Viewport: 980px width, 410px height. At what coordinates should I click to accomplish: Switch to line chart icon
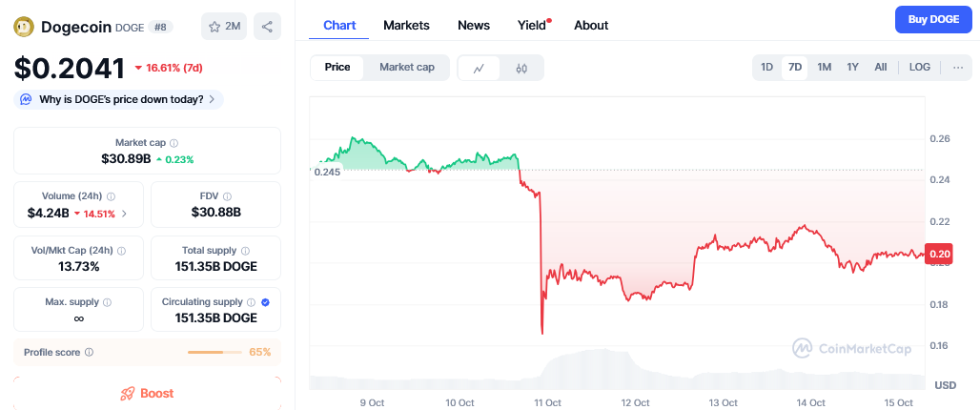point(479,68)
